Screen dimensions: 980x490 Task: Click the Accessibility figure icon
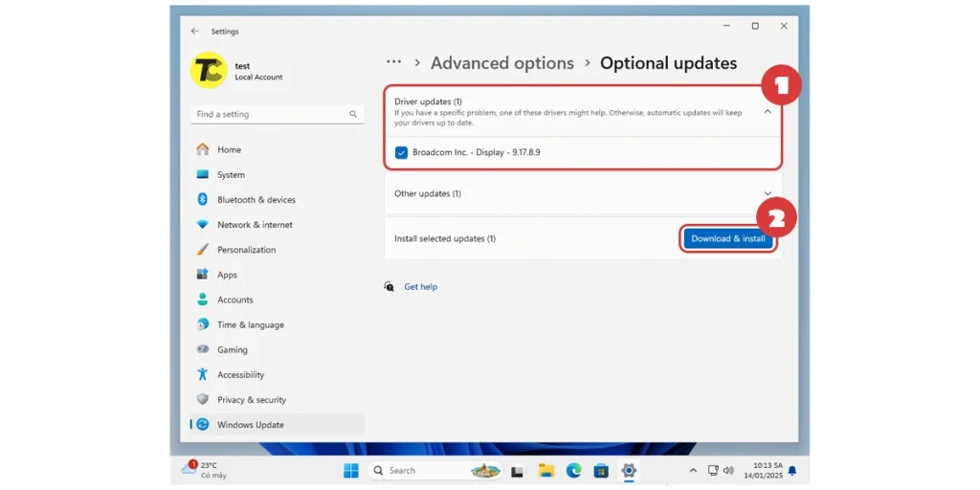[203, 375]
